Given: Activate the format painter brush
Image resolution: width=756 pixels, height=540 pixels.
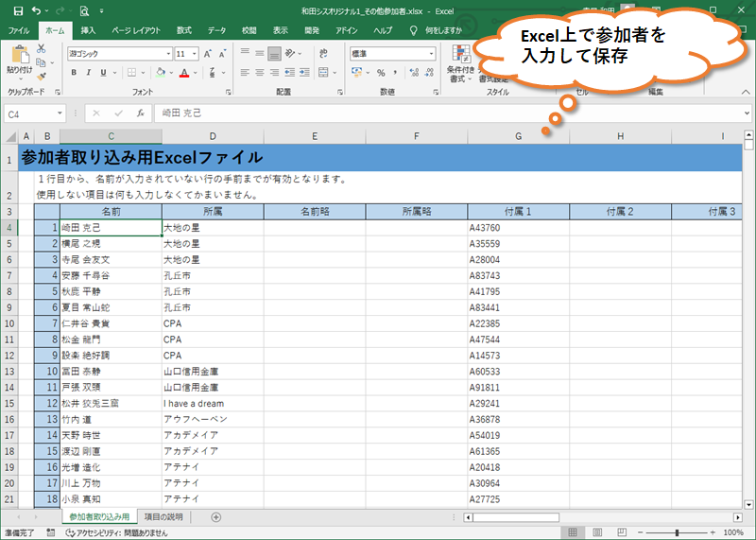Looking at the screenshot, I should (x=41, y=77).
